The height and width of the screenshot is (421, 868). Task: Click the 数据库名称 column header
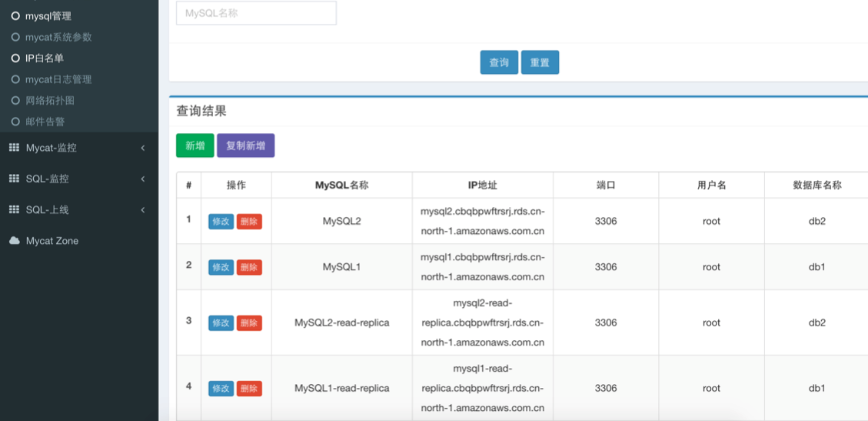point(817,185)
